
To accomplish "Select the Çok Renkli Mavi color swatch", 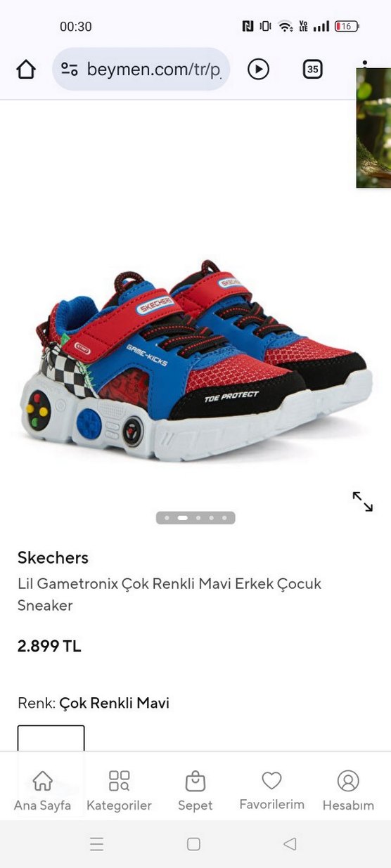I will click(x=51, y=738).
